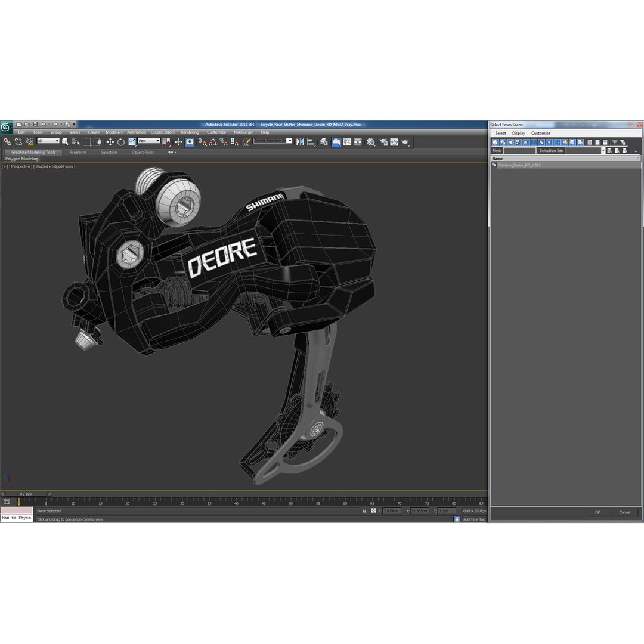Screen dimensions: 644x644
Task: Click the Add Time Tag label
Action: click(x=474, y=519)
